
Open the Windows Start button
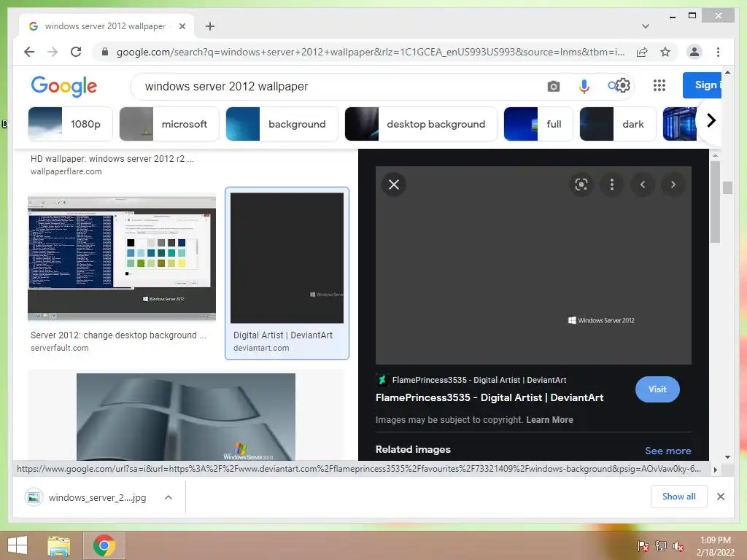coord(18,545)
